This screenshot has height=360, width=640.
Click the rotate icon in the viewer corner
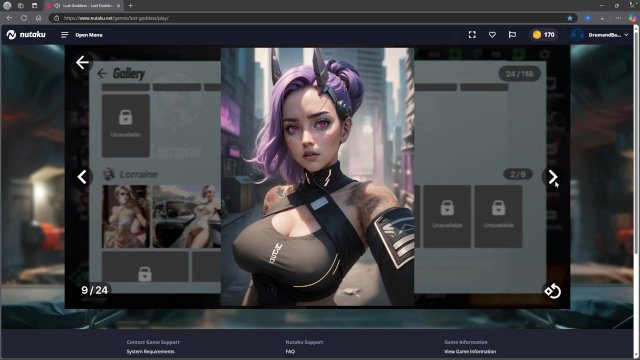[552, 291]
